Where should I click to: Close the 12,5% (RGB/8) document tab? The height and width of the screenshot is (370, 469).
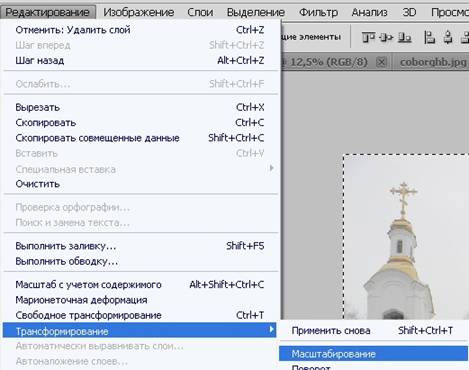coord(382,62)
